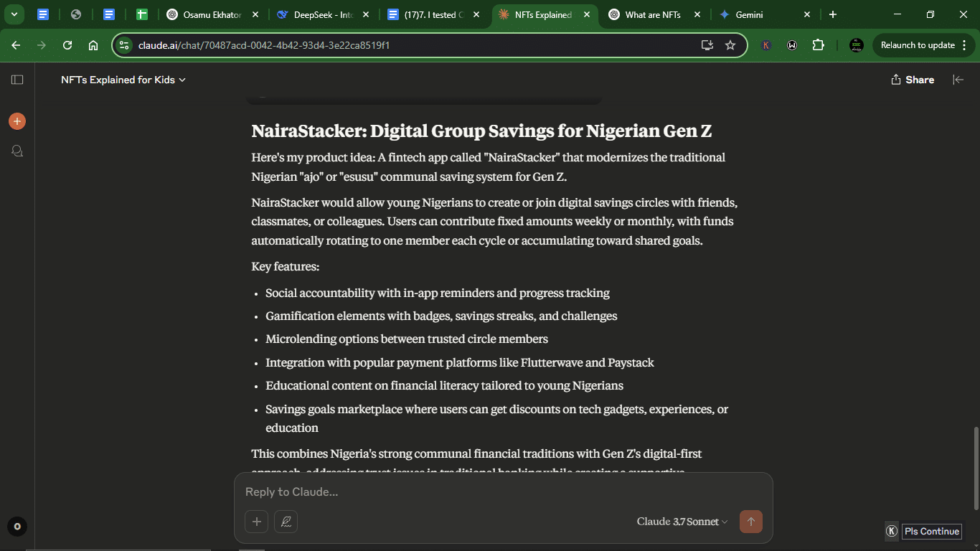Open the browser extensions puzzle icon
Screen dimensions: 980x551
pos(818,45)
